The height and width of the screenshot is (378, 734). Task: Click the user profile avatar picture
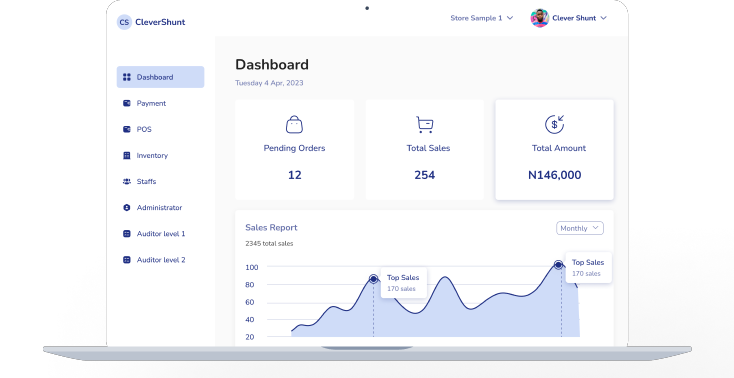click(539, 18)
